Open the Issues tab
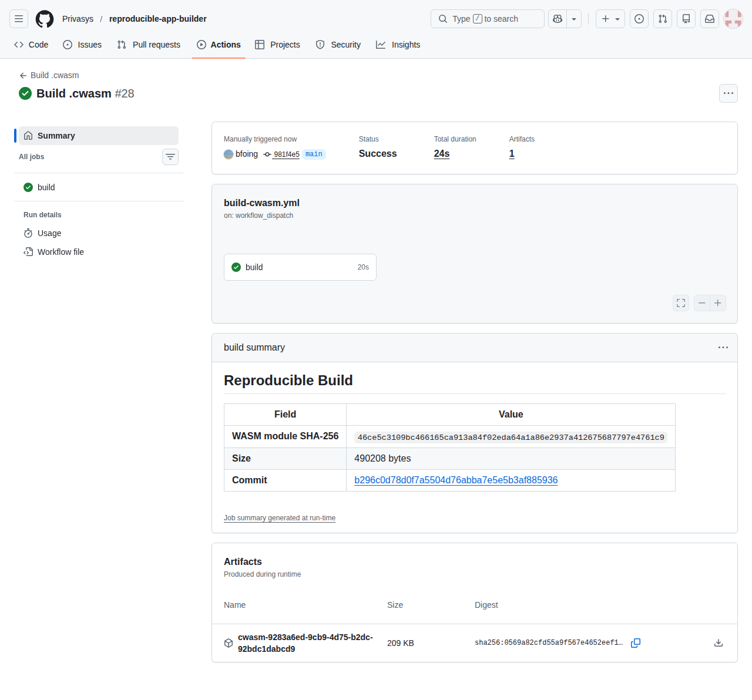752x700 pixels. tap(82, 45)
